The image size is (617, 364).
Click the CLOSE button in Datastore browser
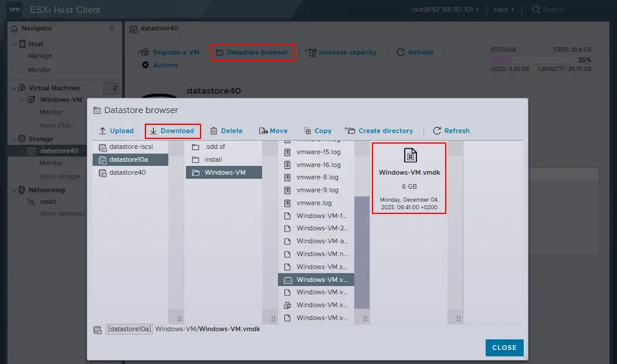click(504, 348)
